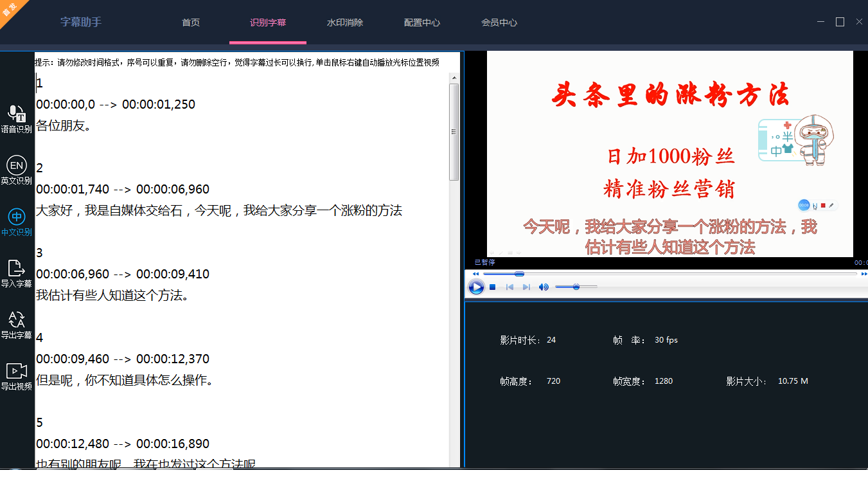Click the 影片时长 value 24

point(551,340)
